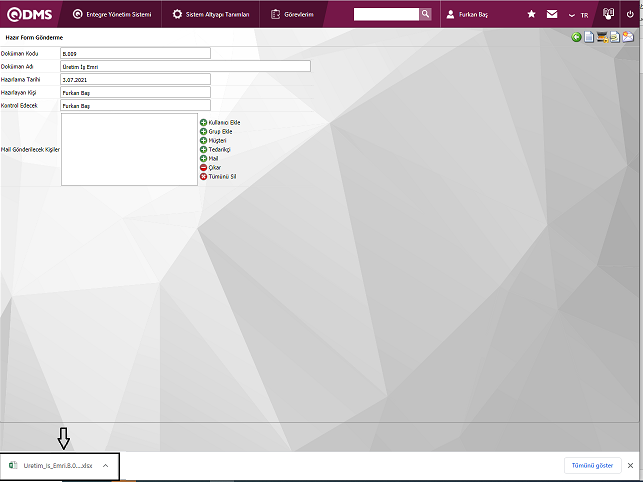The image size is (643, 482).
Task: Click the Hazırlayan Kişi field
Action: pos(135,92)
